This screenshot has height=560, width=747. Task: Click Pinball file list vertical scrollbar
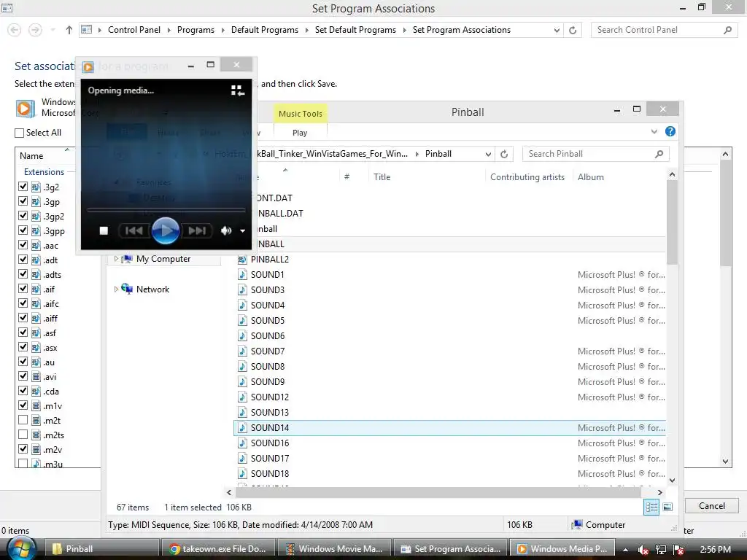pos(672,222)
